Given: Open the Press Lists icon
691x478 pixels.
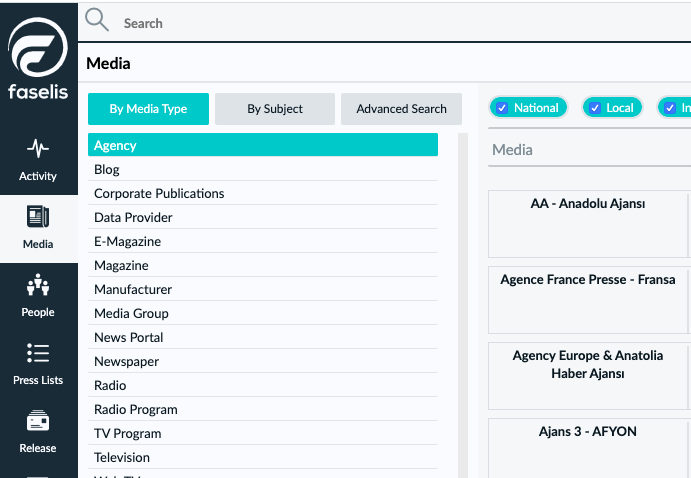Looking at the screenshot, I should [38, 352].
